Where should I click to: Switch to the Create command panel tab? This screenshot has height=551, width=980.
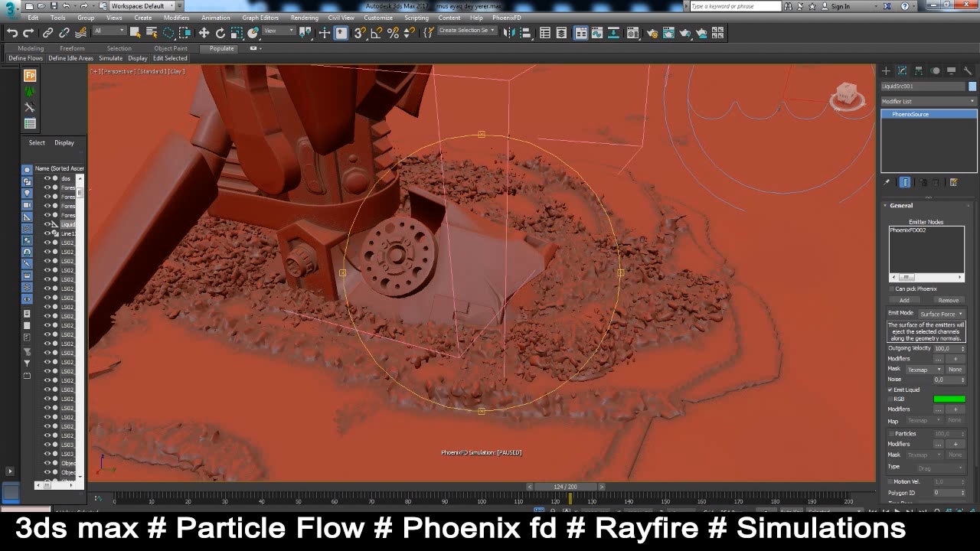pyautogui.click(x=886, y=70)
